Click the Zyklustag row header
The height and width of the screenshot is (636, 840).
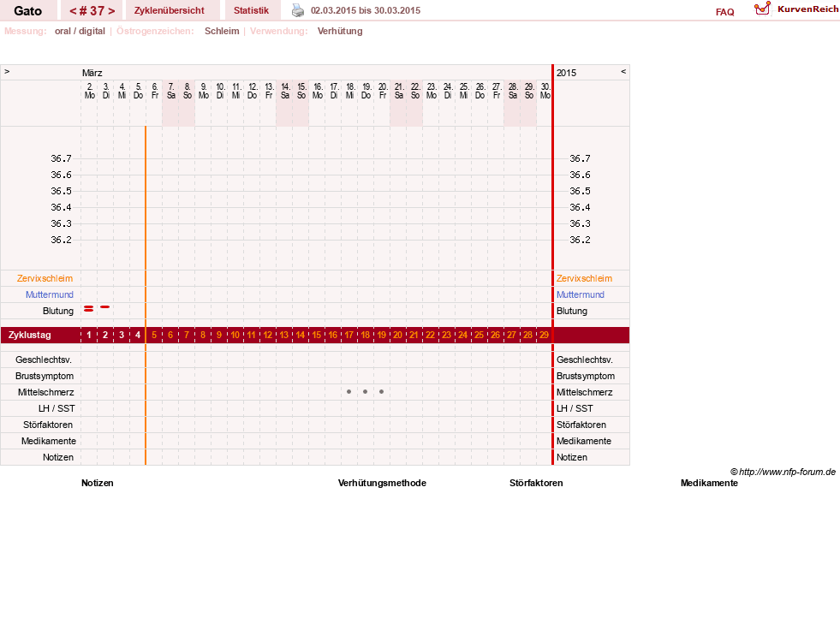[29, 336]
